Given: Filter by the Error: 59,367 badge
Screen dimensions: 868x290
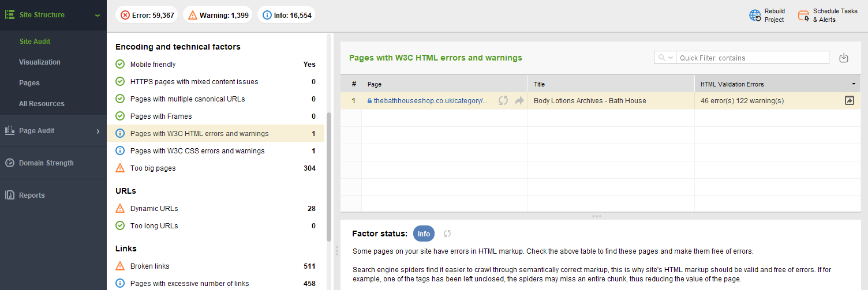Looking at the screenshot, I should (147, 16).
